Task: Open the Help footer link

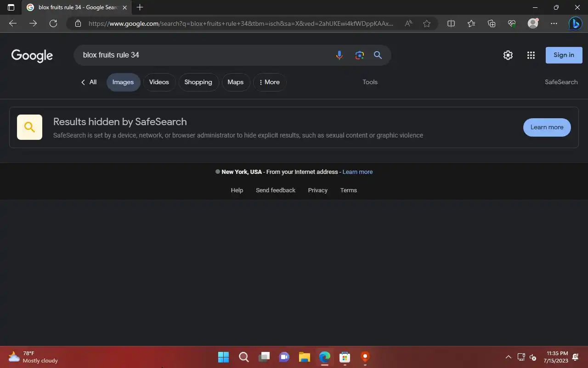Action: [237, 190]
